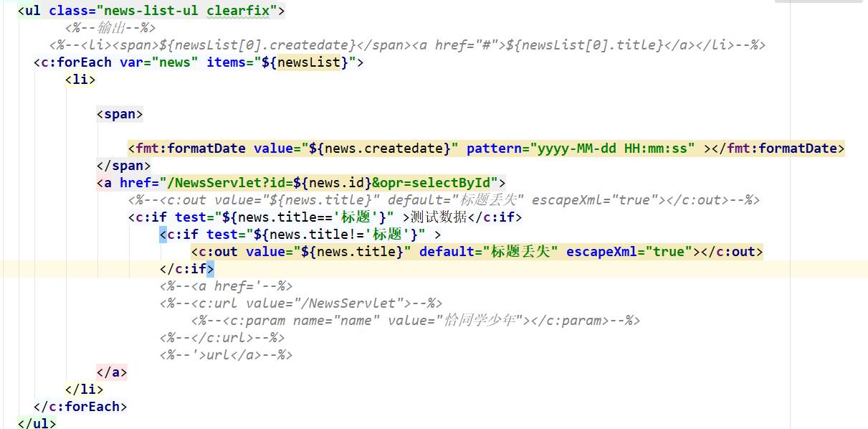Viewport: 868px width, 429px height.
Task: Click the standalone closing </a> tag
Action: [x=112, y=372]
